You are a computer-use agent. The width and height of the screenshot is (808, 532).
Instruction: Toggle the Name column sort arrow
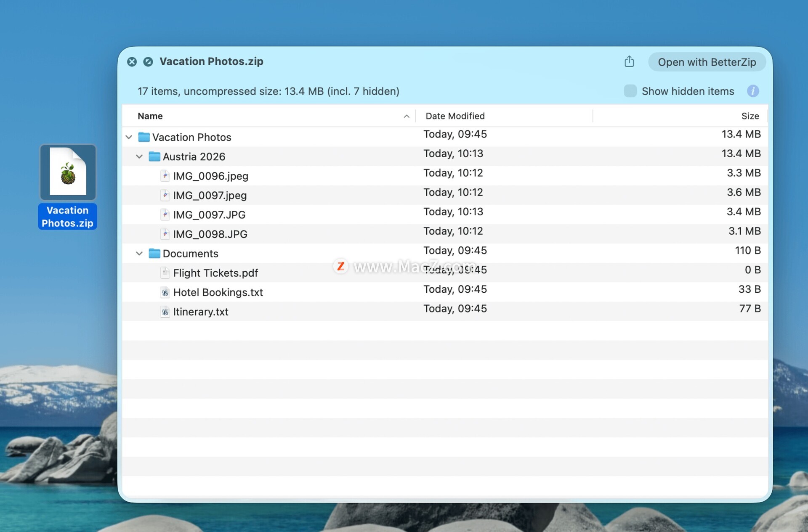pyautogui.click(x=407, y=116)
